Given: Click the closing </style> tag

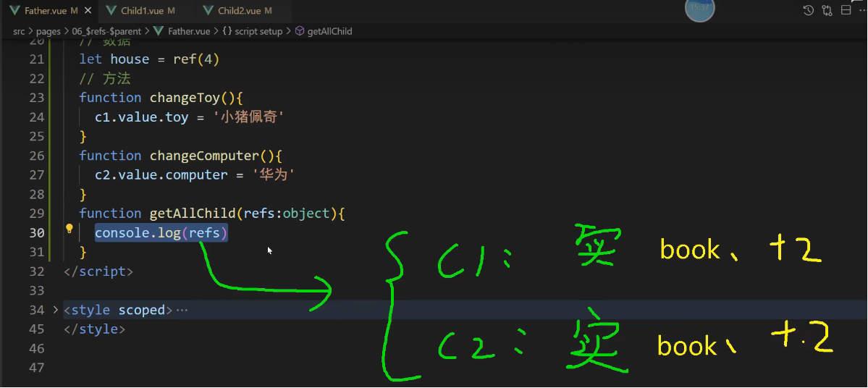Looking at the screenshot, I should tap(94, 329).
